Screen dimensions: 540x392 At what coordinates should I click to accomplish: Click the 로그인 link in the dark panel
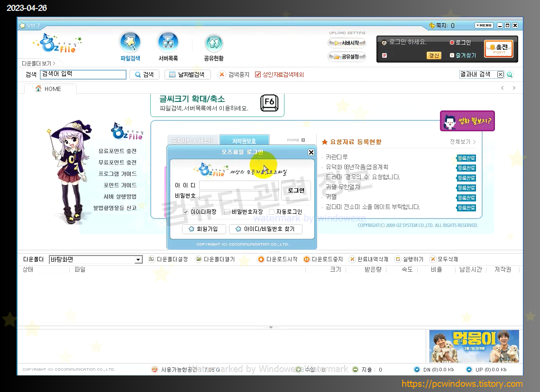point(460,42)
